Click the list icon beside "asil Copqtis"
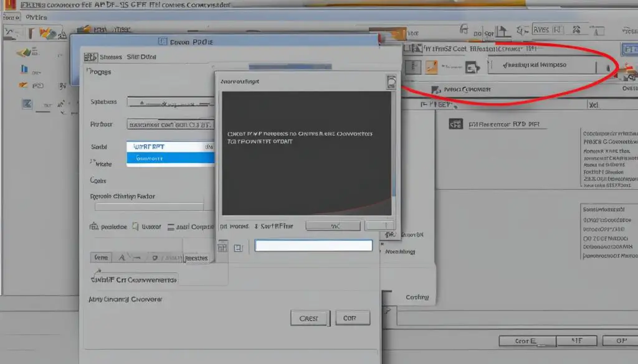The image size is (638, 364). pyautogui.click(x=171, y=227)
